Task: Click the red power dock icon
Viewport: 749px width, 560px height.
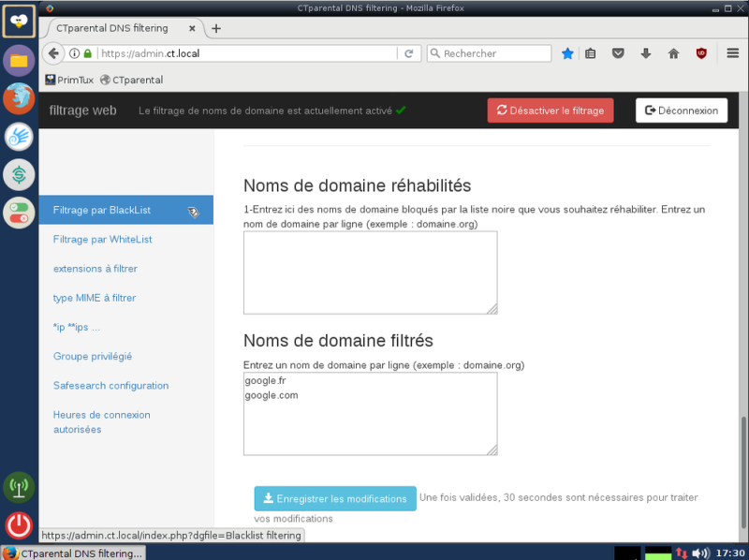Action: pos(19,525)
